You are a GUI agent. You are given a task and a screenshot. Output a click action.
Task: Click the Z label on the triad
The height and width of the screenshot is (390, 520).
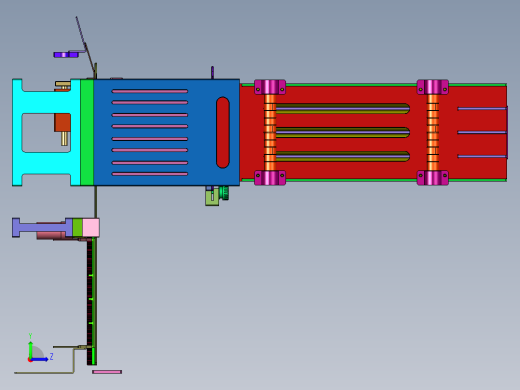click(x=51, y=357)
